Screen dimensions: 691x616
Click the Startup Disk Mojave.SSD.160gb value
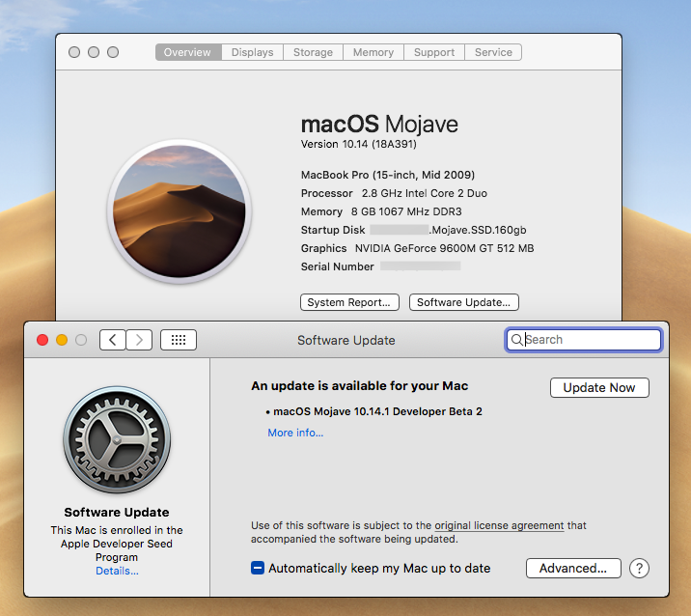point(448,230)
